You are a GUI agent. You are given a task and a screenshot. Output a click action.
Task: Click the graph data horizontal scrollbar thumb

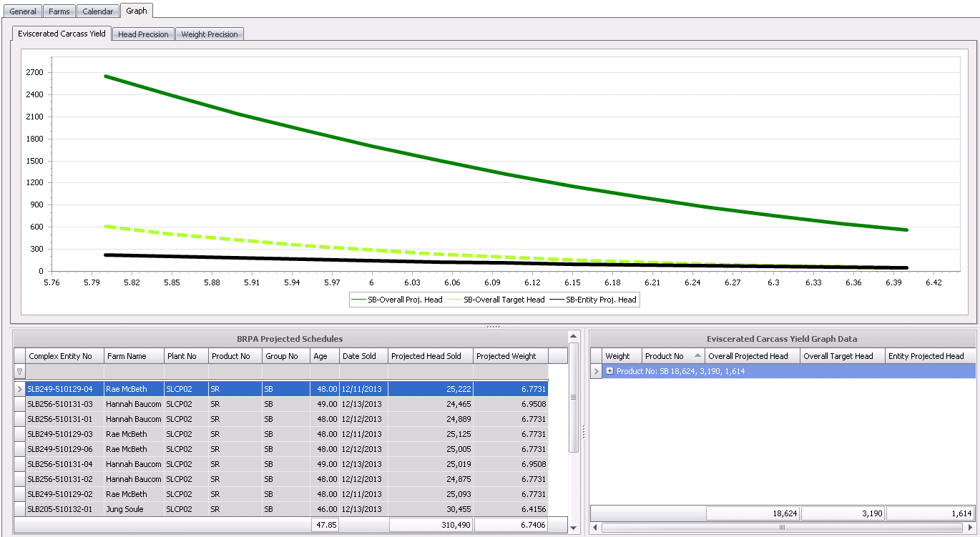pos(782,528)
